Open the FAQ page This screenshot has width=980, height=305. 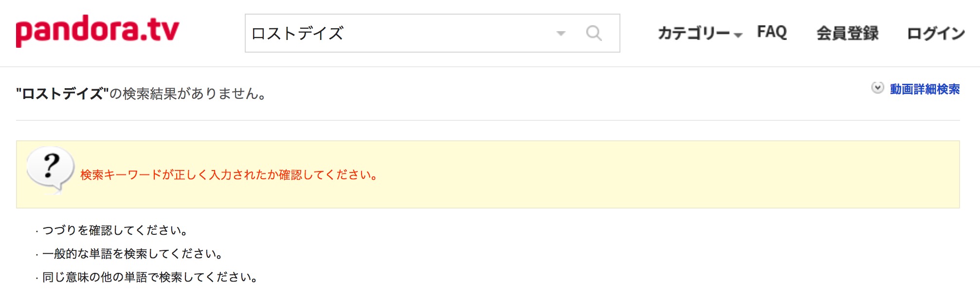772,32
